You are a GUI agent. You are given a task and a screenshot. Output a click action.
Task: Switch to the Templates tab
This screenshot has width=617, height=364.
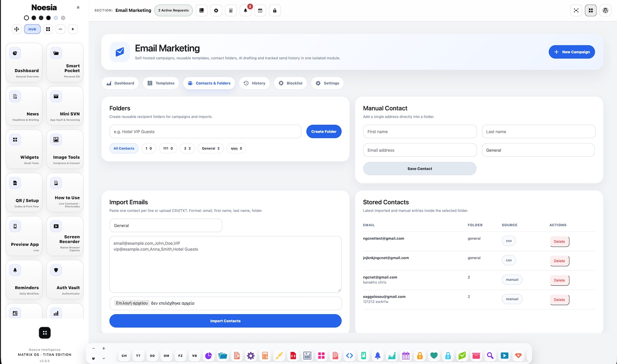[x=161, y=83]
